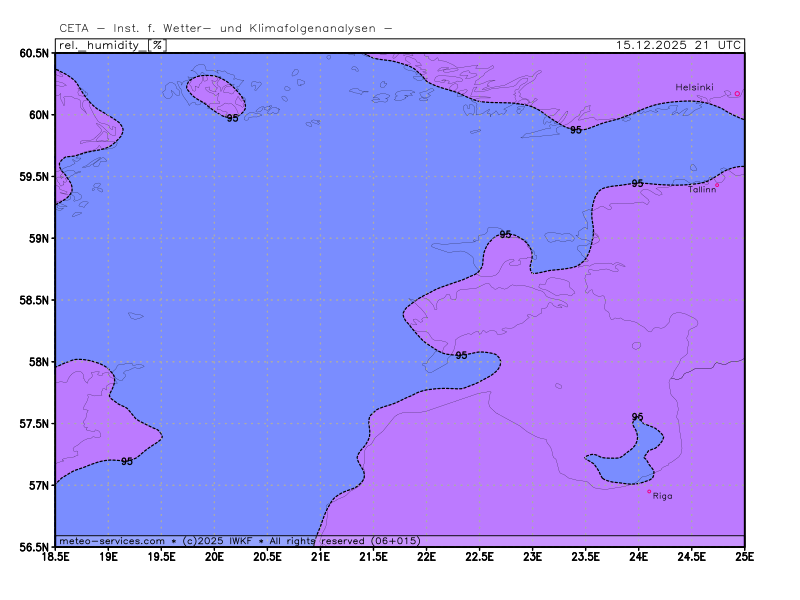800x600 pixels.
Task: Select the Riga text label
Action: [x=662, y=496]
